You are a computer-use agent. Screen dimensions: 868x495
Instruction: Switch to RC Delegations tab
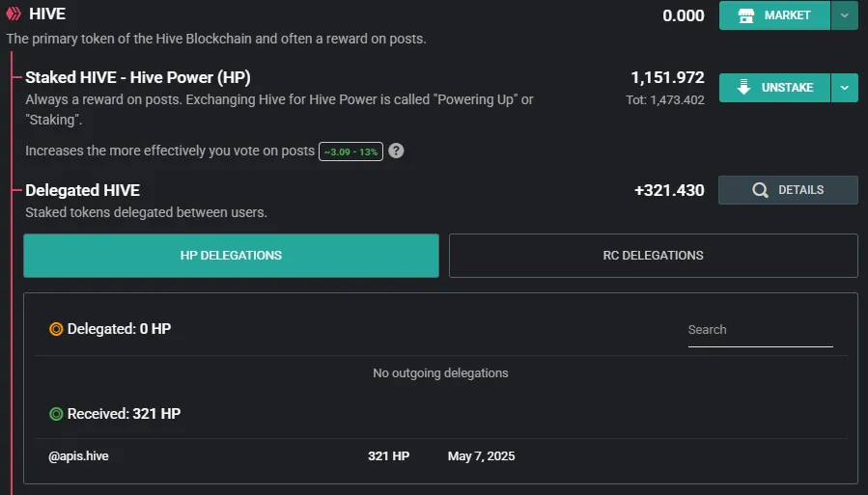[x=654, y=256]
